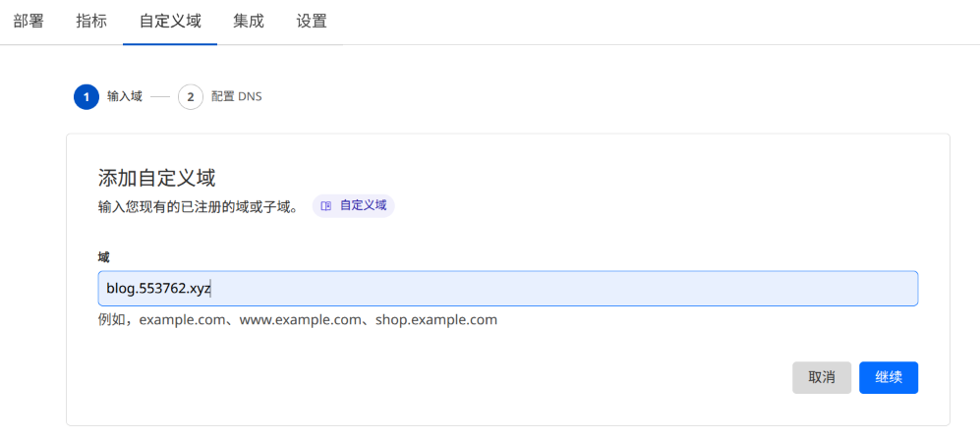Click the connector line between steps
Image resolution: width=980 pixels, height=439 pixels.
[x=160, y=97]
